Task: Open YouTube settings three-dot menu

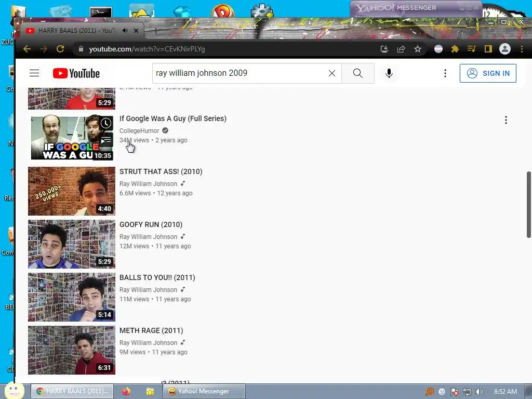Action: click(445, 73)
